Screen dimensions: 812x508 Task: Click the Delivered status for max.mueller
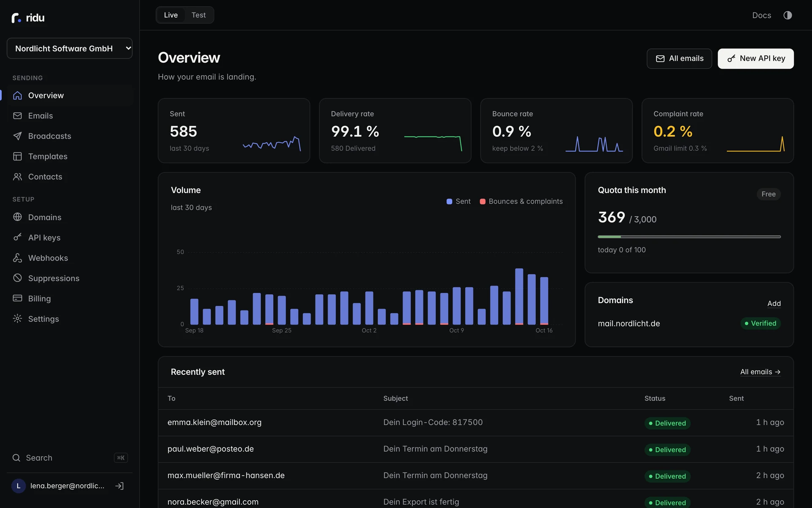(667, 476)
